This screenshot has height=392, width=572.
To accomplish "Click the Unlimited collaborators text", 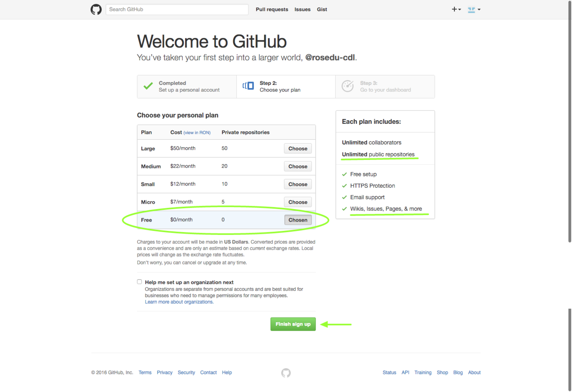I will point(371,142).
